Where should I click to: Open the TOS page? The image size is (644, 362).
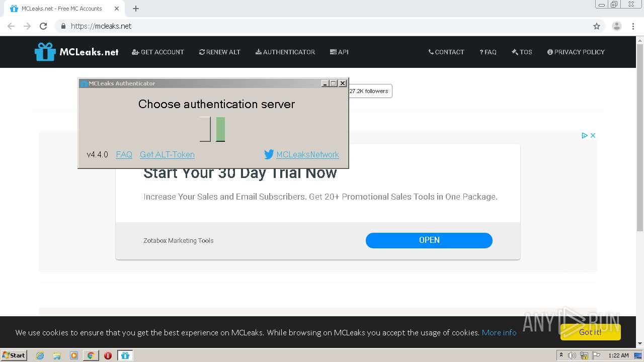point(522,52)
